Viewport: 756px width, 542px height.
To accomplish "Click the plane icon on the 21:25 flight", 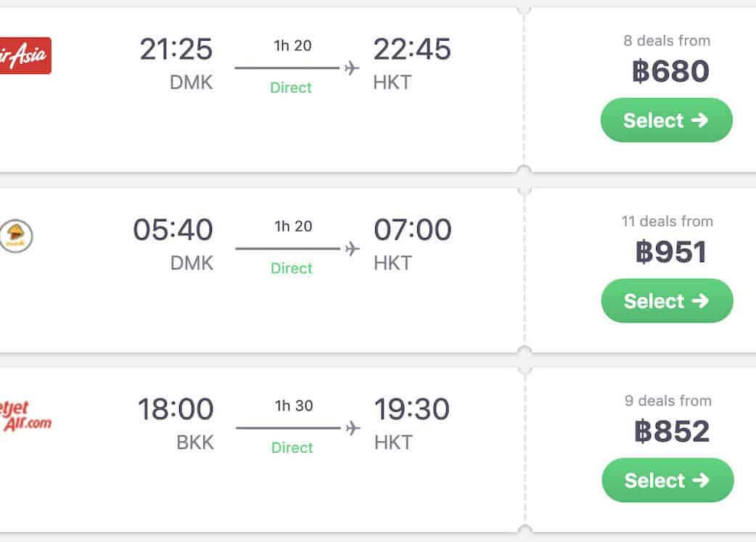I will click(352, 68).
